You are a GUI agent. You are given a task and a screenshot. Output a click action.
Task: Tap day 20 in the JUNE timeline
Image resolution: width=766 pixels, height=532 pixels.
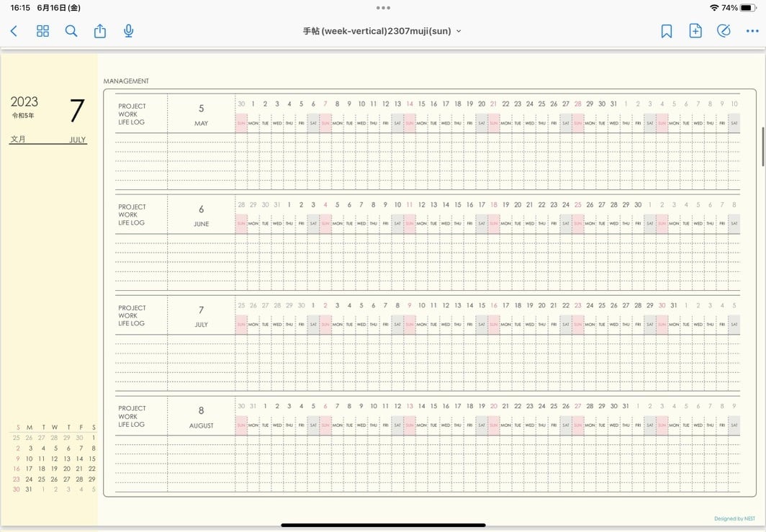click(518, 204)
